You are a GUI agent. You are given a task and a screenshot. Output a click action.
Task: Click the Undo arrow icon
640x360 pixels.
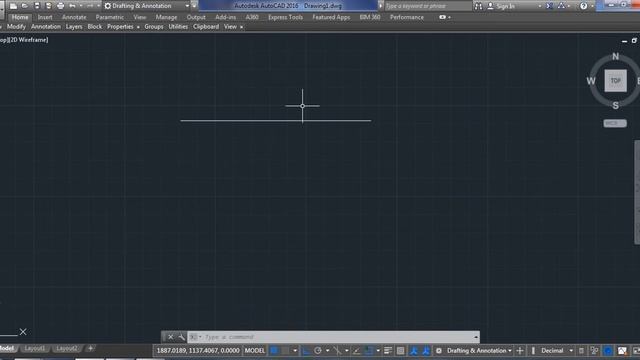tap(73, 6)
